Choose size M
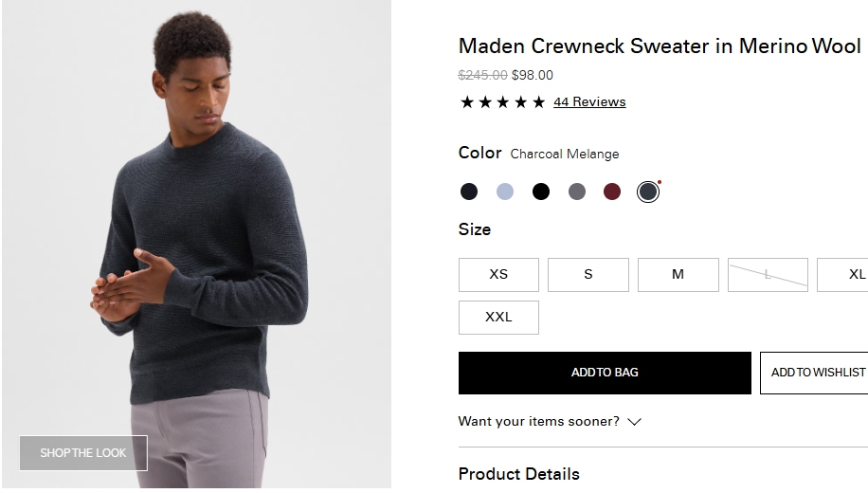The width and height of the screenshot is (868, 493). 678,275
